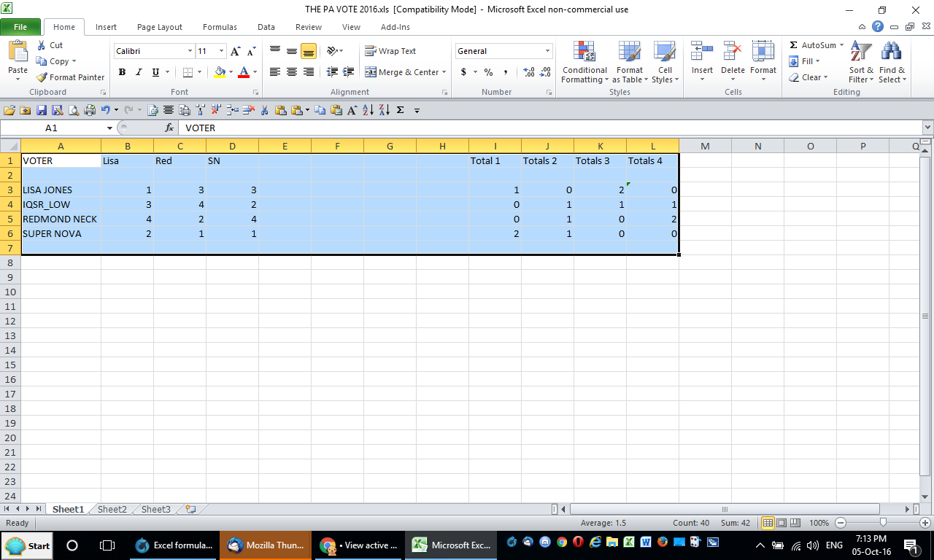Screen dimensions: 934x560
Task: Switch to the Page Layout ribbon tab
Action: point(160,27)
